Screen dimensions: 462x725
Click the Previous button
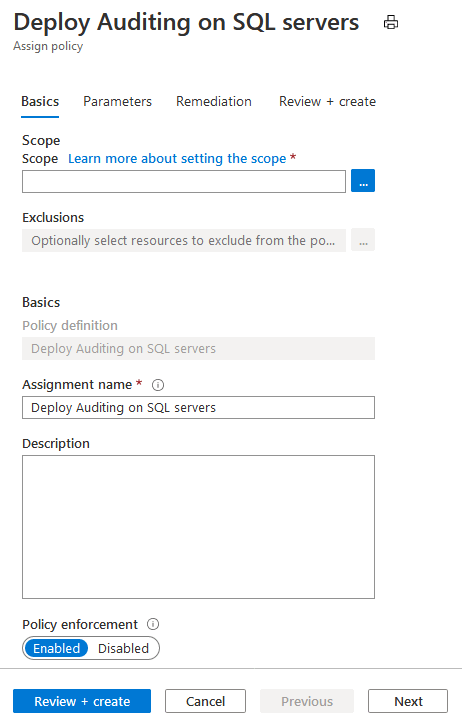point(307,701)
